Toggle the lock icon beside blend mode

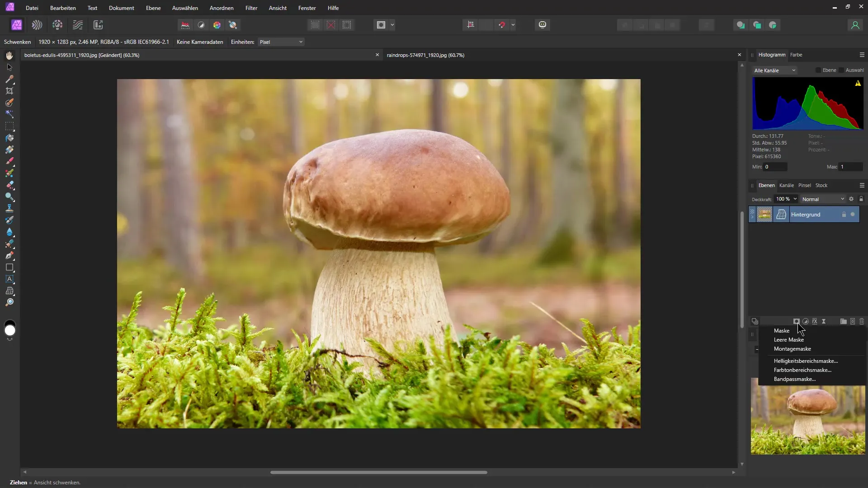[x=861, y=199]
